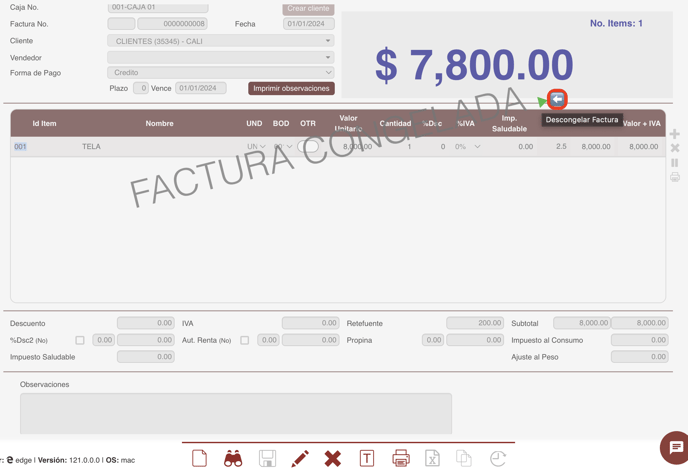Click the pencil edit icon

point(300,458)
